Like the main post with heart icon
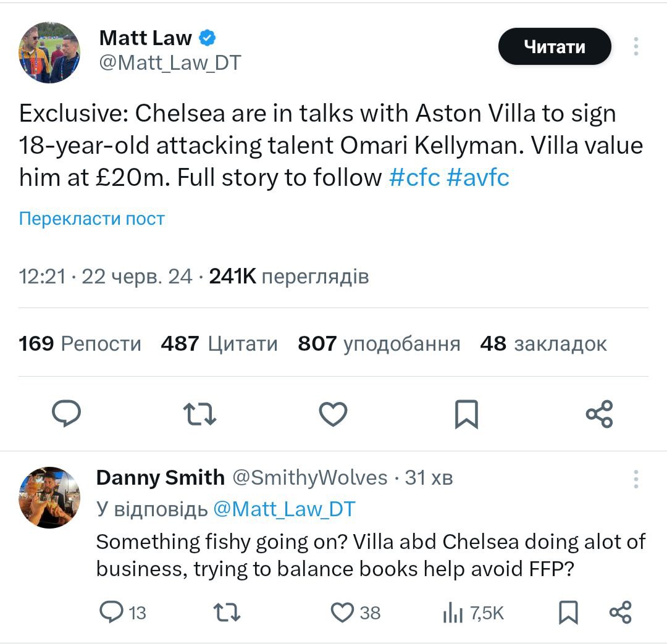The image size is (667, 644). point(333,414)
